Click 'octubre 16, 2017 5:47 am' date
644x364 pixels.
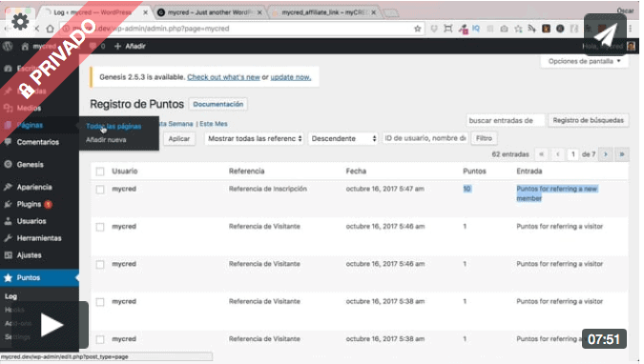coord(384,189)
